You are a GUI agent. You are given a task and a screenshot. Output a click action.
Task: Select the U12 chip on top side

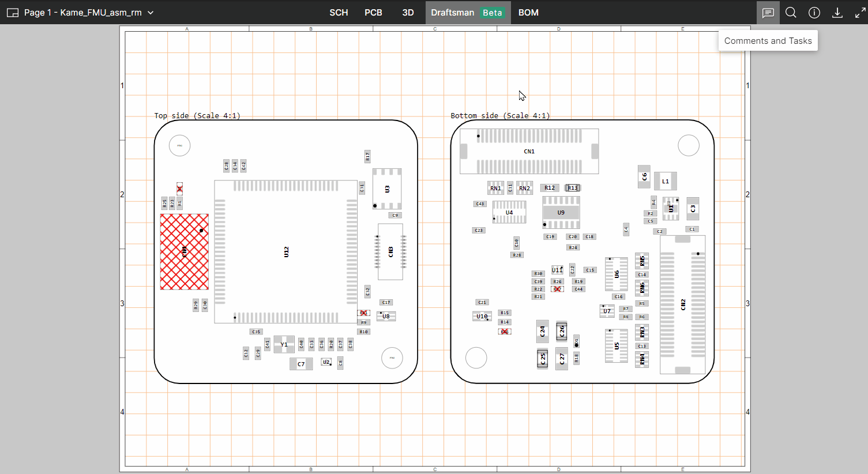(286, 251)
